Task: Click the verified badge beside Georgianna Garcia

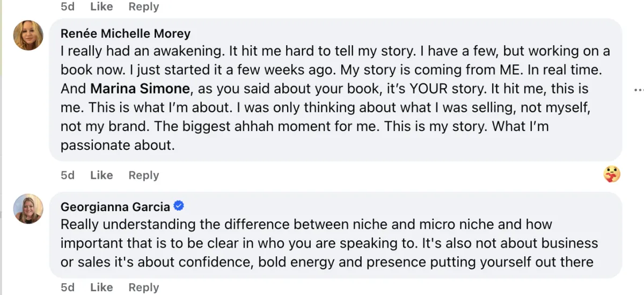Action: (180, 206)
